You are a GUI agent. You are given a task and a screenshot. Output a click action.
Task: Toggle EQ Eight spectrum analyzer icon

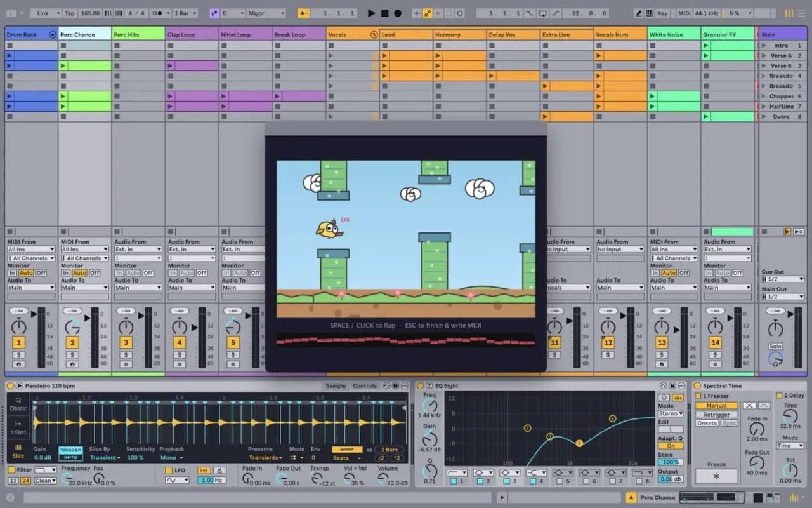pyautogui.click(x=678, y=398)
